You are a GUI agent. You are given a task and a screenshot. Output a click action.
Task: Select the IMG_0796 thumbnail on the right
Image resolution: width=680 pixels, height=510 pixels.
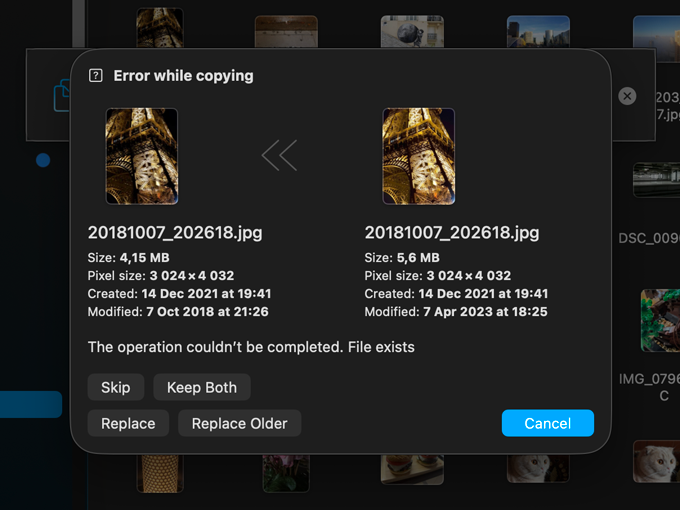pos(660,320)
